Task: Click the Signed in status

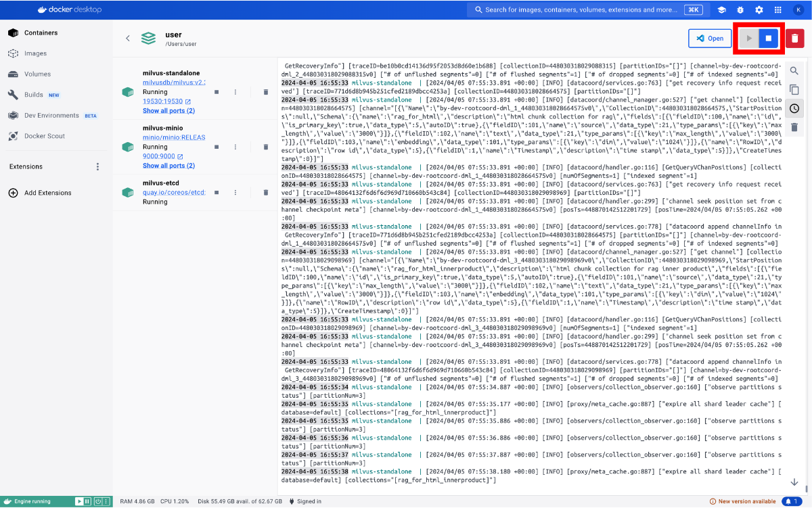Action: [x=306, y=501]
